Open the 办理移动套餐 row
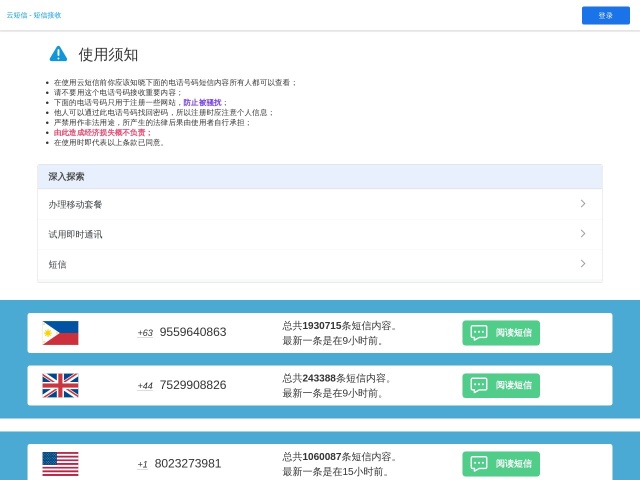 point(320,204)
